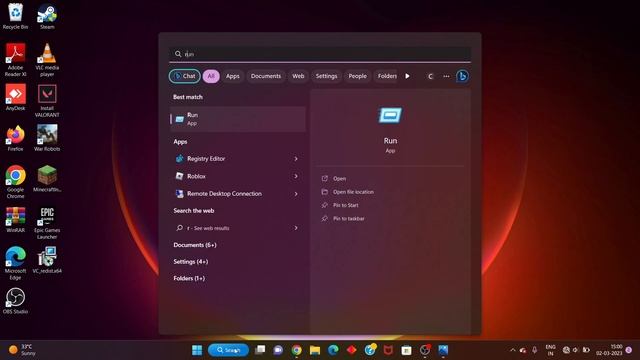Select the Run best match result
640x360 pixels.
tap(238, 119)
